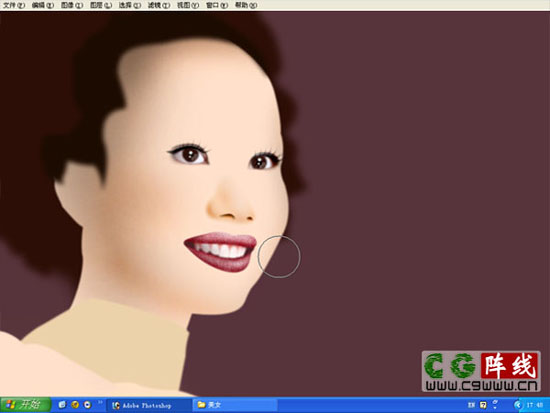Viewport: 550px width, 413px height.
Task: Click the EN language indicator
Action: 471,405
